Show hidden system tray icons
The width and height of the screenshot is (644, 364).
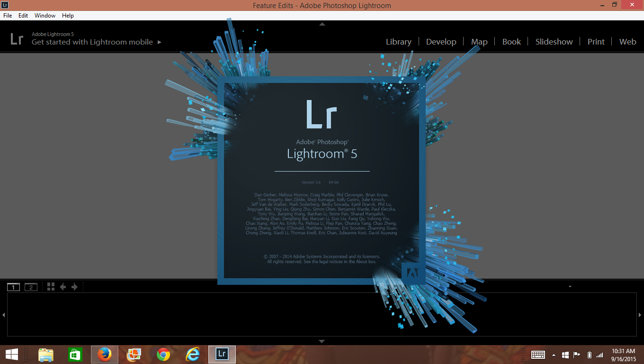(554, 355)
